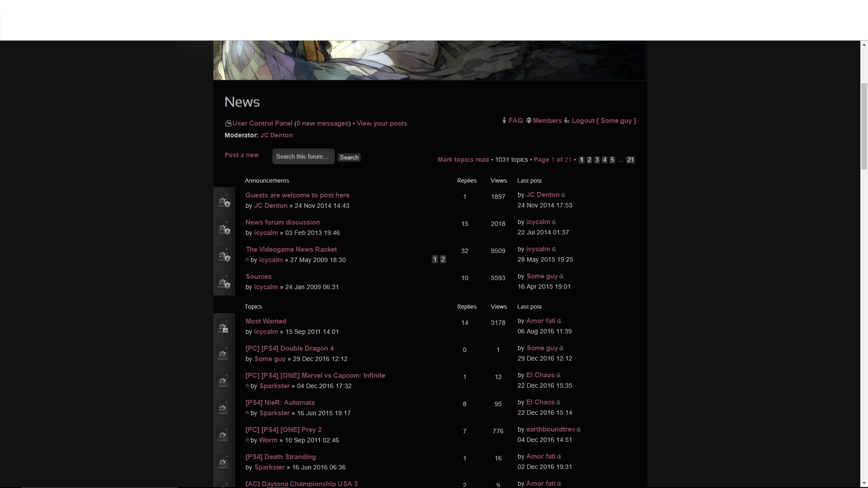The width and height of the screenshot is (868, 488).
Task: Open the Post a new topic link
Action: click(x=241, y=155)
